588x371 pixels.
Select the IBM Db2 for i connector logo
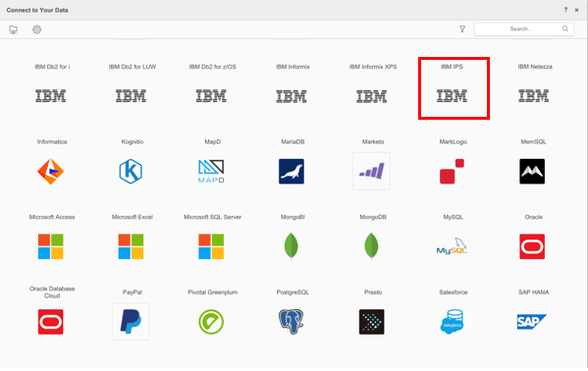51,96
